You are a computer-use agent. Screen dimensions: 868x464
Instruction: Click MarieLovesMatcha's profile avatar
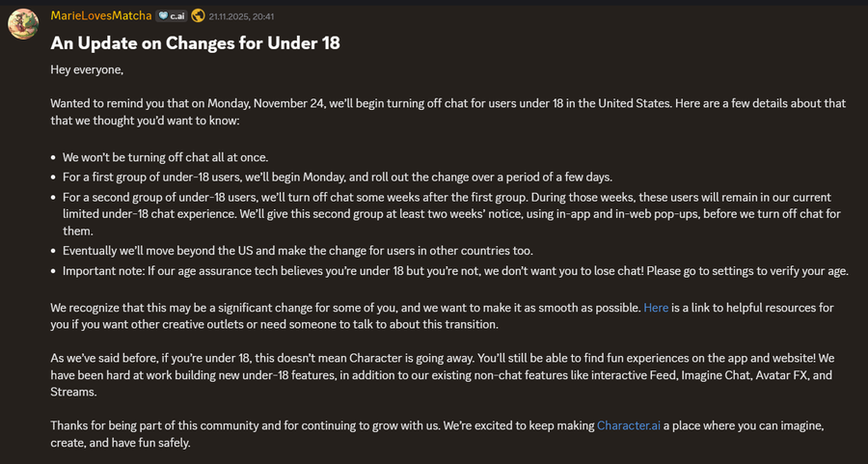[x=23, y=23]
